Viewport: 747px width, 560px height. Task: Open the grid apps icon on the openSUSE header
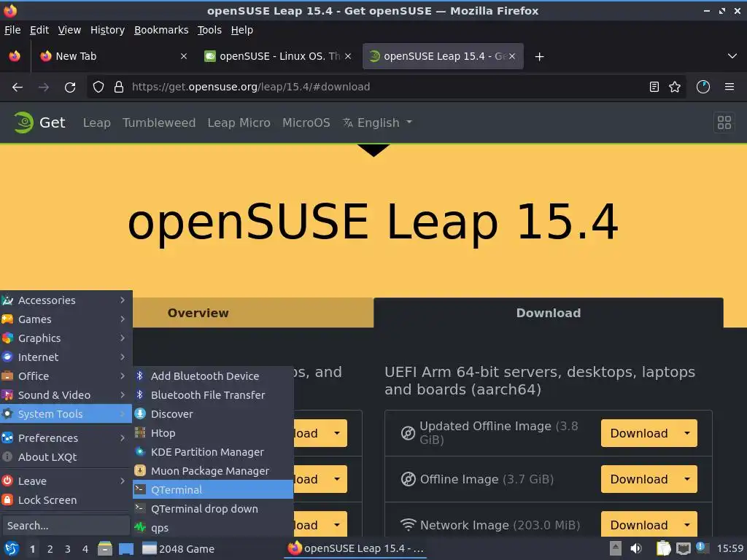tap(724, 122)
